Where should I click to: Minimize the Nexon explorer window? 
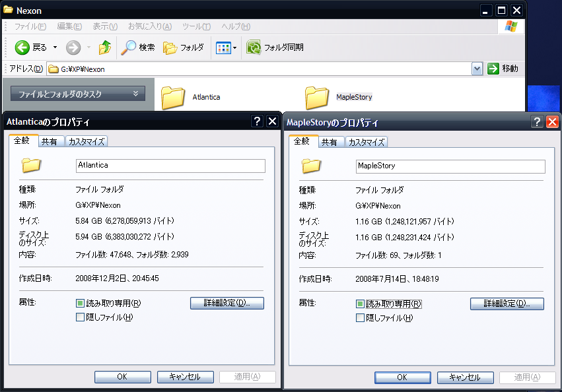(x=485, y=11)
